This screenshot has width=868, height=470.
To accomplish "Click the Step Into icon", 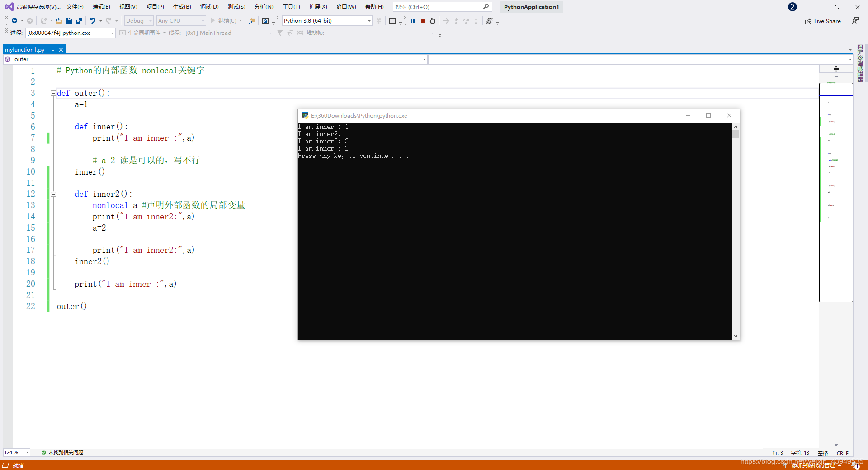I will tap(456, 21).
